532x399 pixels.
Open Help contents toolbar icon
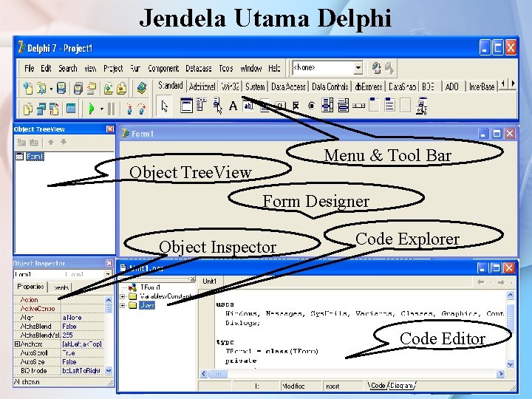[142, 88]
